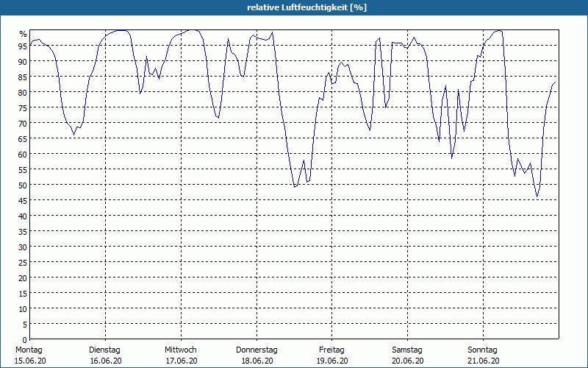588x368 pixels.
Task: Click the y-axis value '45'
Action: (23, 201)
